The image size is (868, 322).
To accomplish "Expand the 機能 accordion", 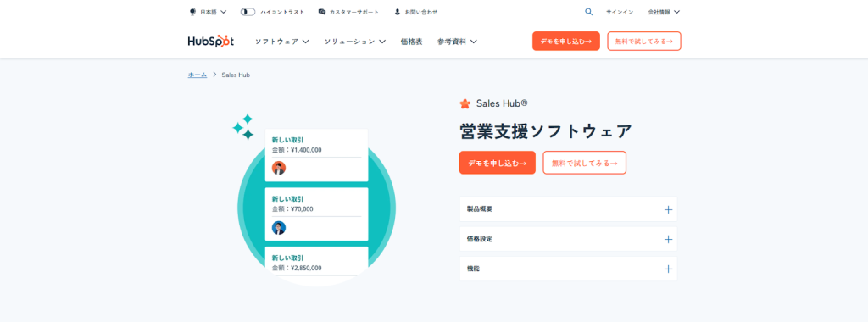I will (x=569, y=269).
